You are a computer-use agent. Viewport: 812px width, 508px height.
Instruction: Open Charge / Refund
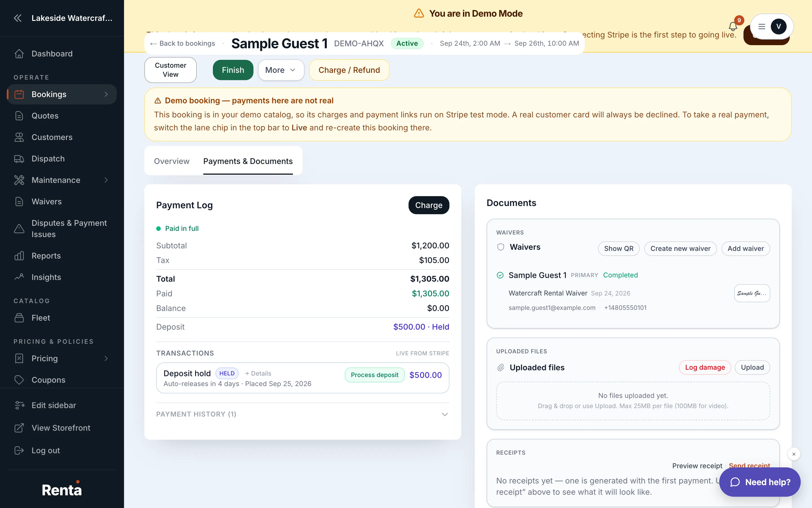click(349, 70)
